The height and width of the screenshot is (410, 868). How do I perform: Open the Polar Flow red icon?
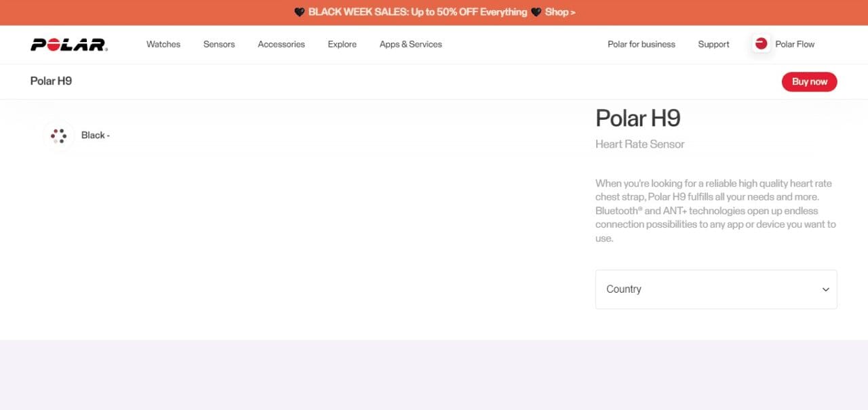(762, 44)
